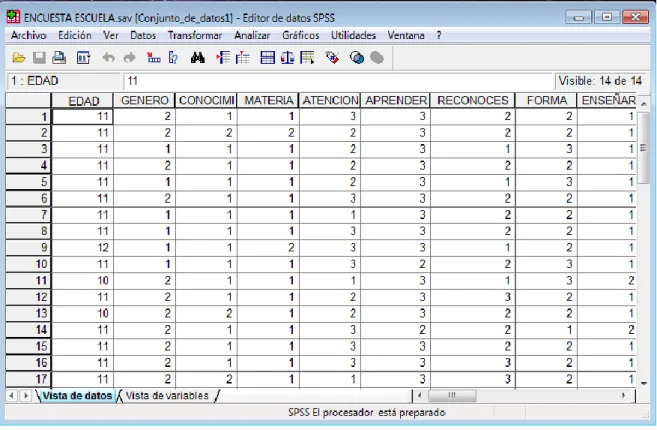Click the Find binoculars icon
The height and width of the screenshot is (430, 657).
[x=197, y=58]
